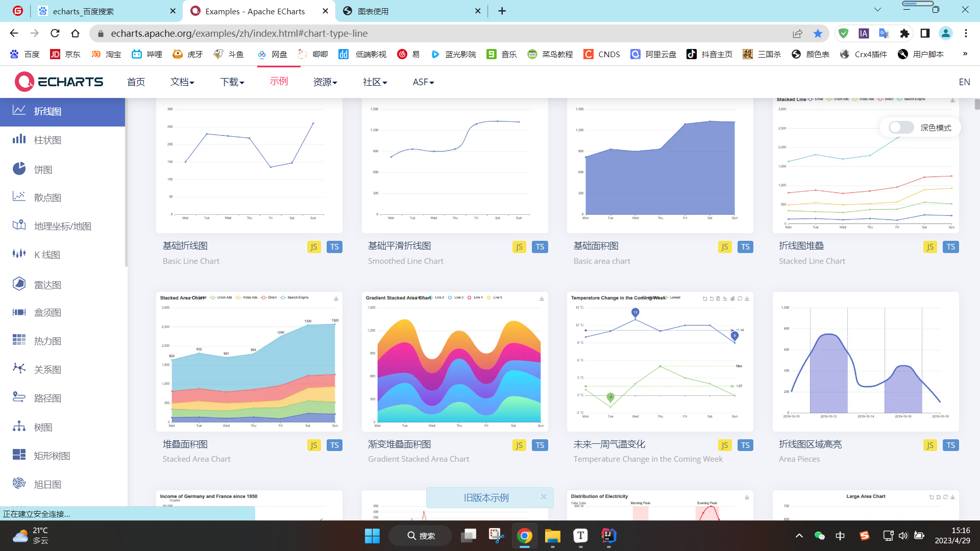Bookmark page with the star icon

click(x=818, y=34)
